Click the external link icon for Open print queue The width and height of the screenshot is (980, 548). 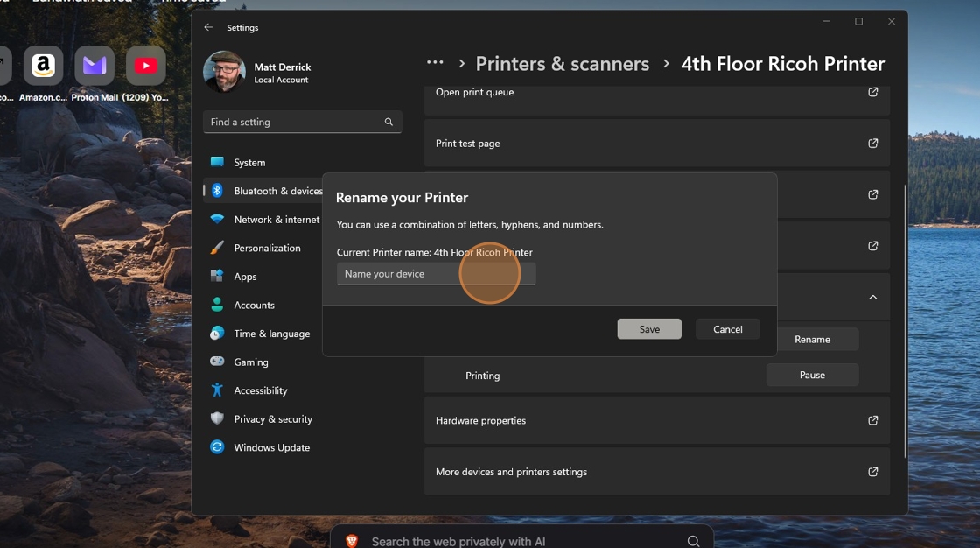(x=872, y=92)
